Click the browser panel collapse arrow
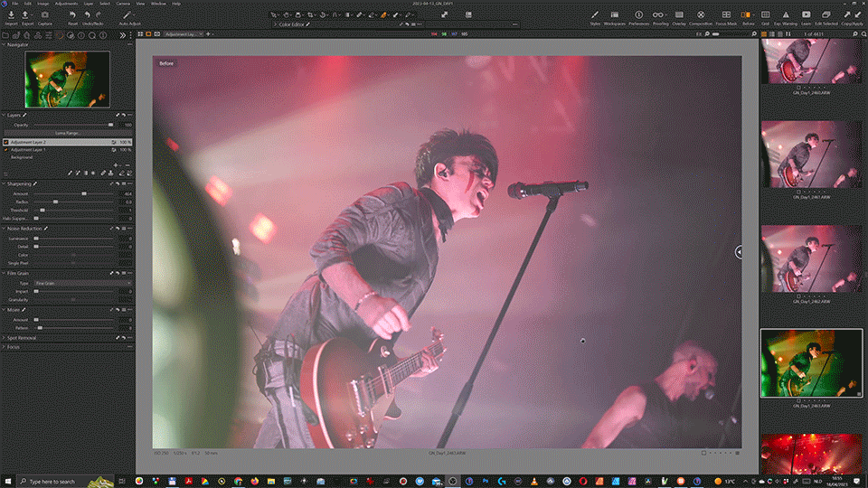 (739, 252)
